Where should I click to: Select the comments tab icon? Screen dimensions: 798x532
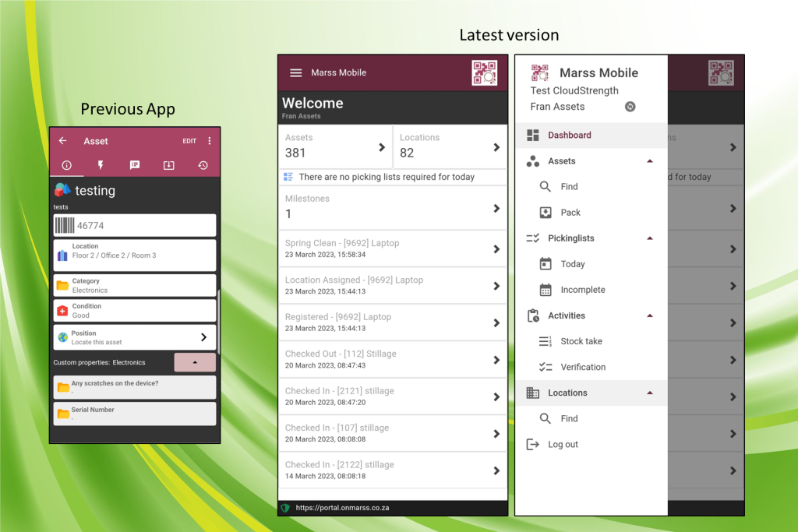tap(135, 165)
